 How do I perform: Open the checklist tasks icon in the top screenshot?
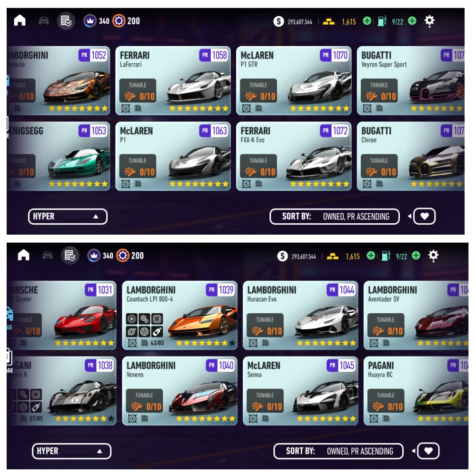tap(66, 20)
